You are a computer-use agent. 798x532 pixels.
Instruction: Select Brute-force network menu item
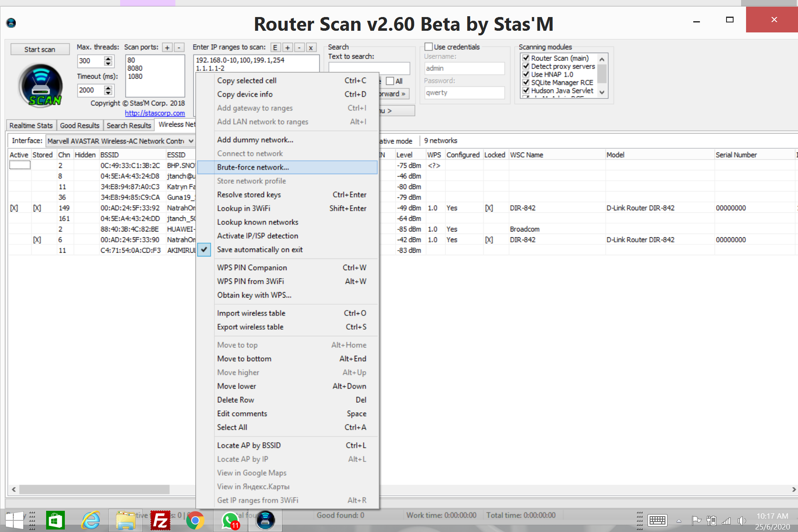288,167
